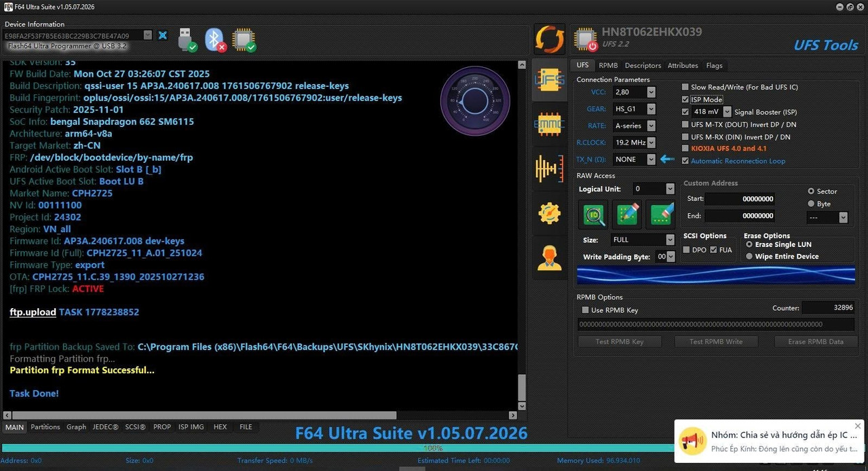Choose Erase Single LUN option
This screenshot has height=471, width=868.
pyautogui.click(x=749, y=244)
